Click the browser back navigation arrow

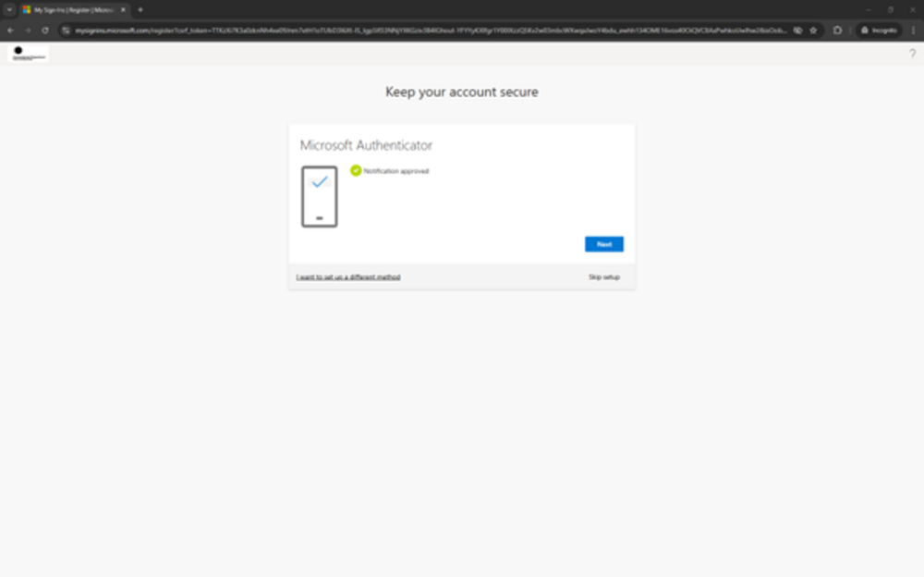point(10,30)
